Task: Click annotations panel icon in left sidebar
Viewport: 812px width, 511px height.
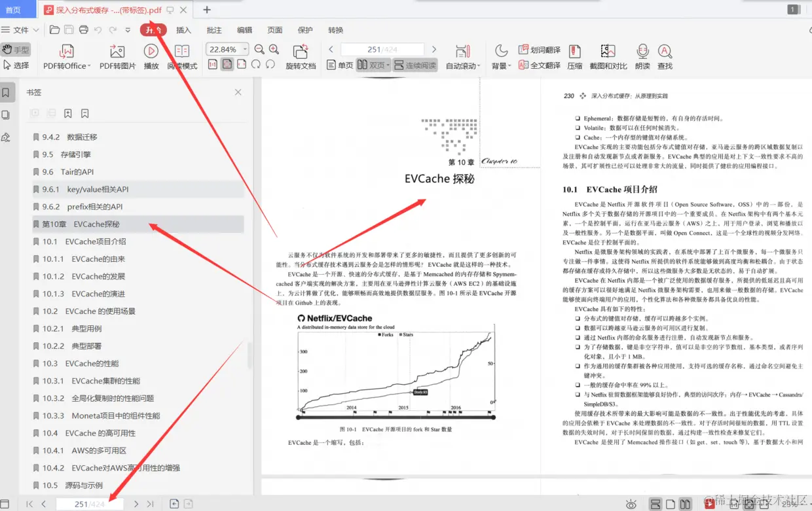Action: 6,137
